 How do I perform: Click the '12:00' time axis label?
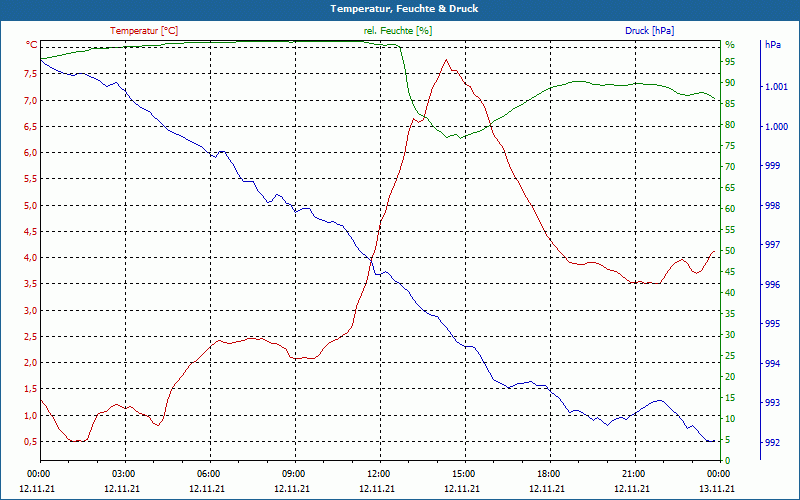pyautogui.click(x=379, y=474)
